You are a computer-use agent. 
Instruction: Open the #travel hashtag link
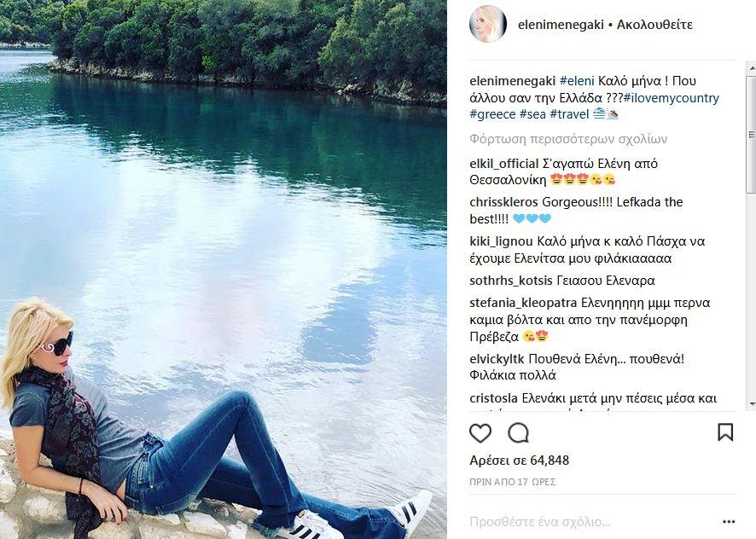click(569, 115)
